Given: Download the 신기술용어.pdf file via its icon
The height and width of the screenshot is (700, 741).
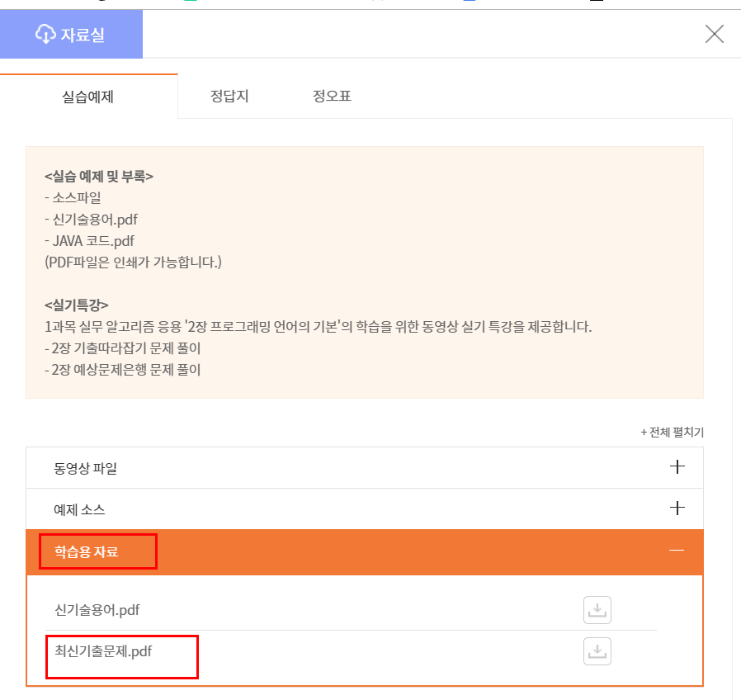Looking at the screenshot, I should pos(597,610).
